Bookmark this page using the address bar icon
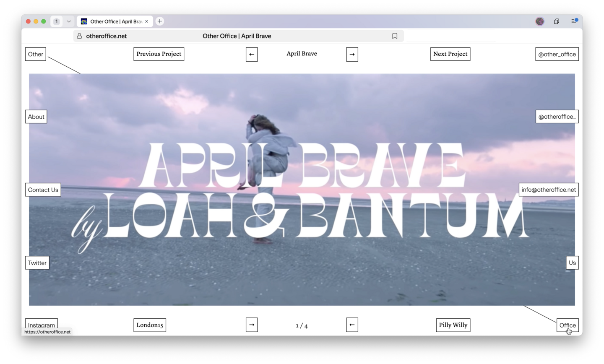Screen dimensions: 604x364 [x=395, y=36]
